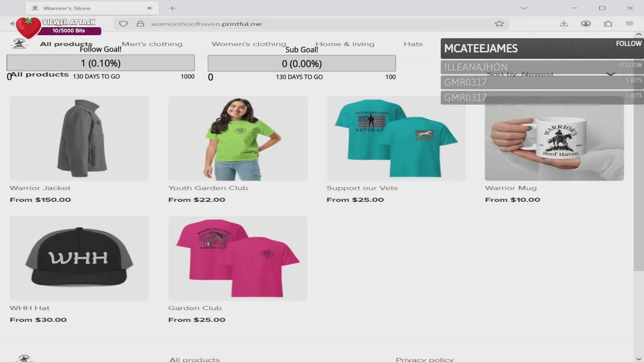Open Home & living category
644x362 pixels.
pos(345,44)
